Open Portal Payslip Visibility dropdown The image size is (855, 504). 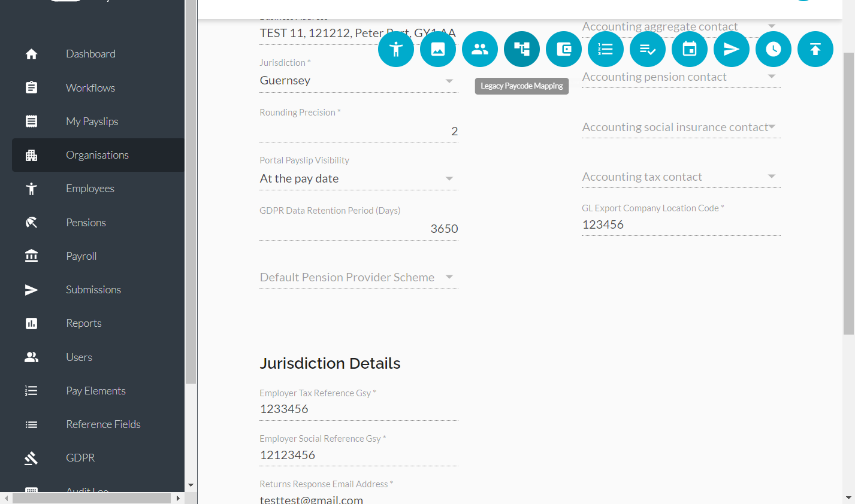[x=359, y=178]
